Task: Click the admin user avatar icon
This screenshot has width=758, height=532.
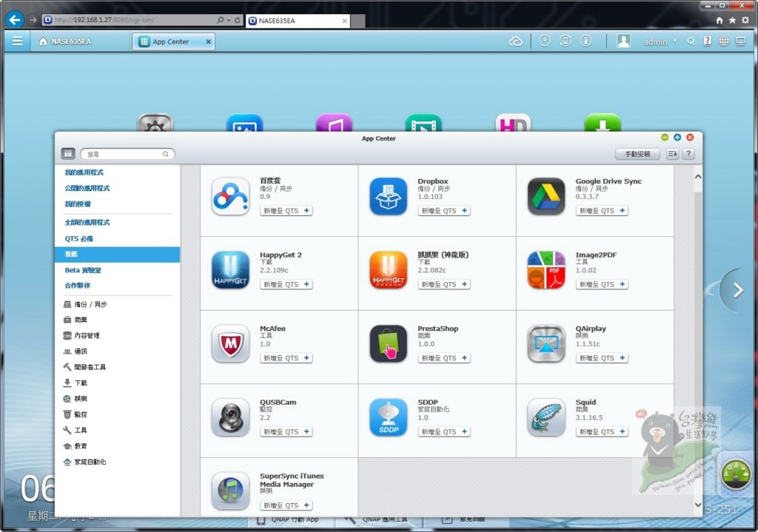Action: [x=623, y=41]
